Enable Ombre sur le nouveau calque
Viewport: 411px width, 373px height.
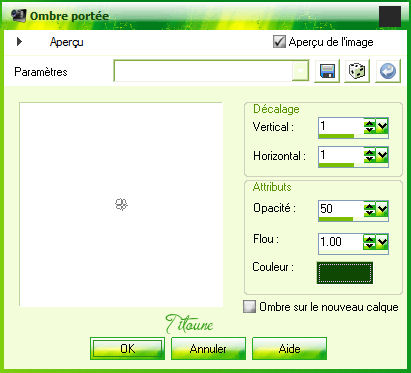(x=249, y=307)
